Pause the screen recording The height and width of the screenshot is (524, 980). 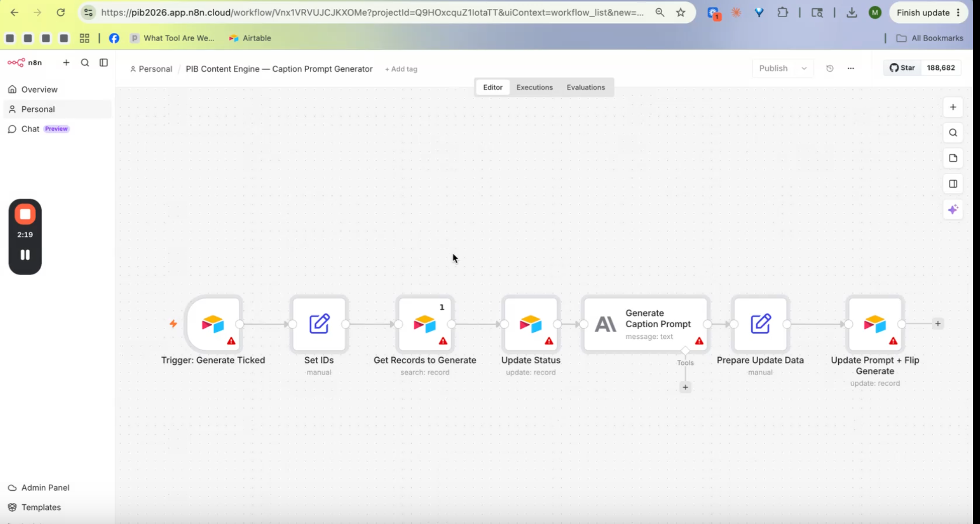coord(25,255)
